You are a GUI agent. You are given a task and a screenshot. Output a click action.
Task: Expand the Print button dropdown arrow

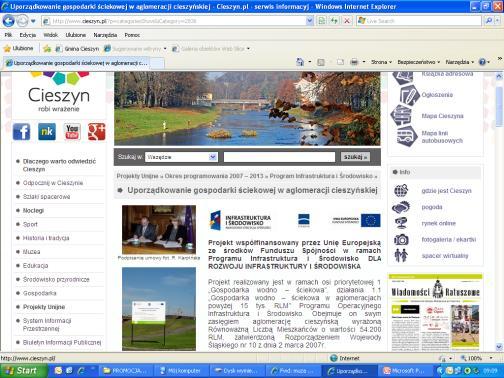coord(364,62)
